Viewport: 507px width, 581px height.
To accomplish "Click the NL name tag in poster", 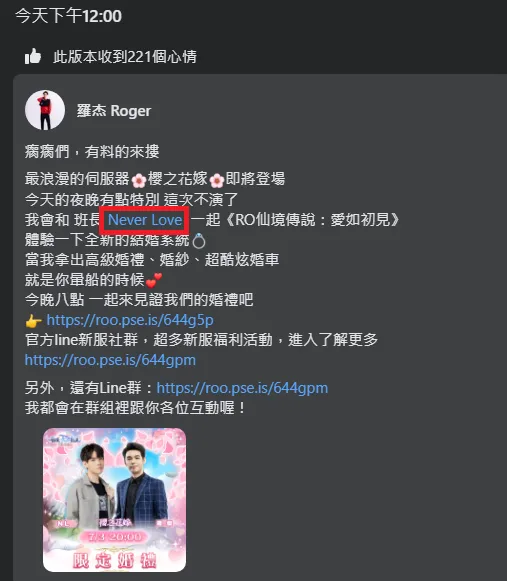I will 63,524.
